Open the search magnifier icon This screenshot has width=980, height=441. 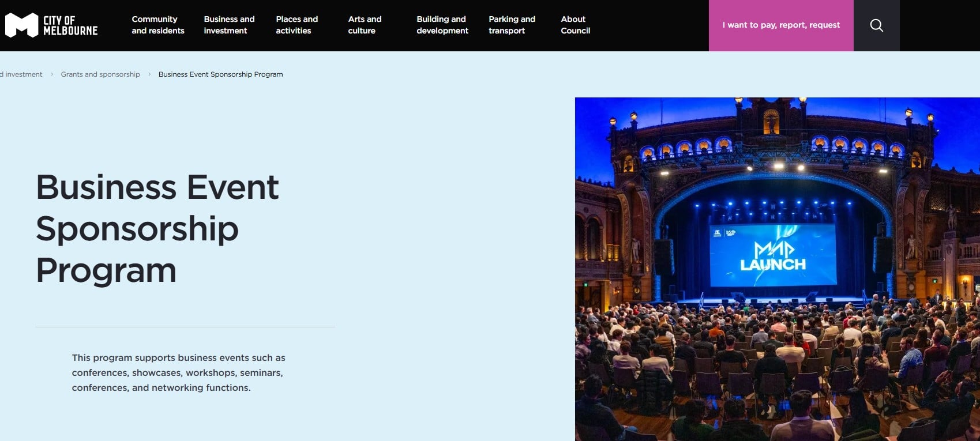[x=876, y=25]
